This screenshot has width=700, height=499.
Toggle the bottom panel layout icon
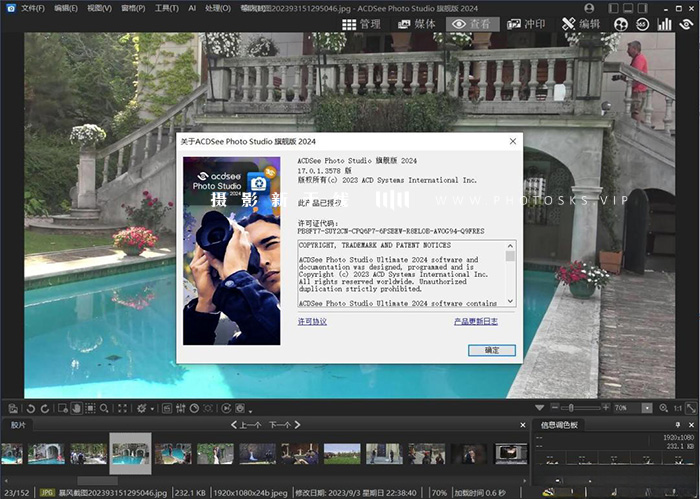628,8
